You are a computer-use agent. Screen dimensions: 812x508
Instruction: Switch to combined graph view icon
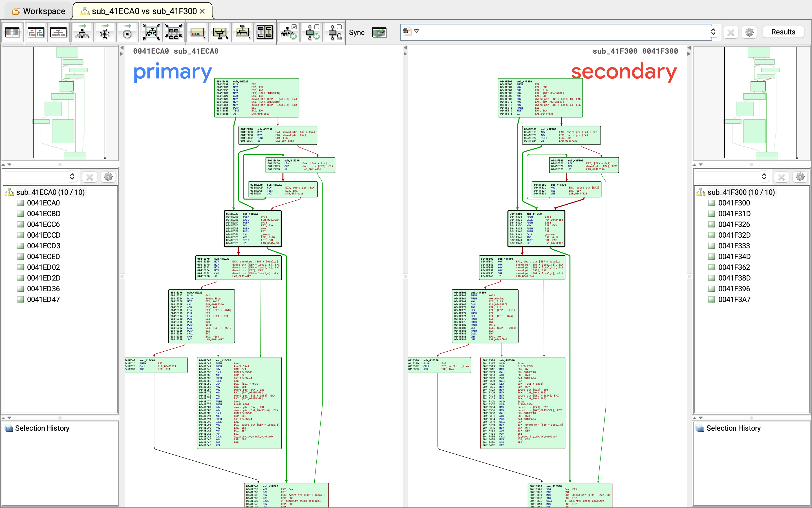(58, 32)
